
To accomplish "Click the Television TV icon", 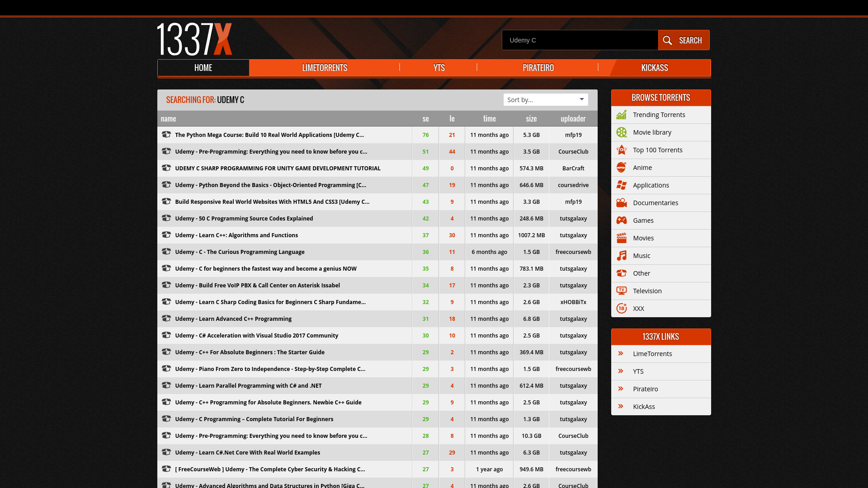I will click(x=622, y=291).
